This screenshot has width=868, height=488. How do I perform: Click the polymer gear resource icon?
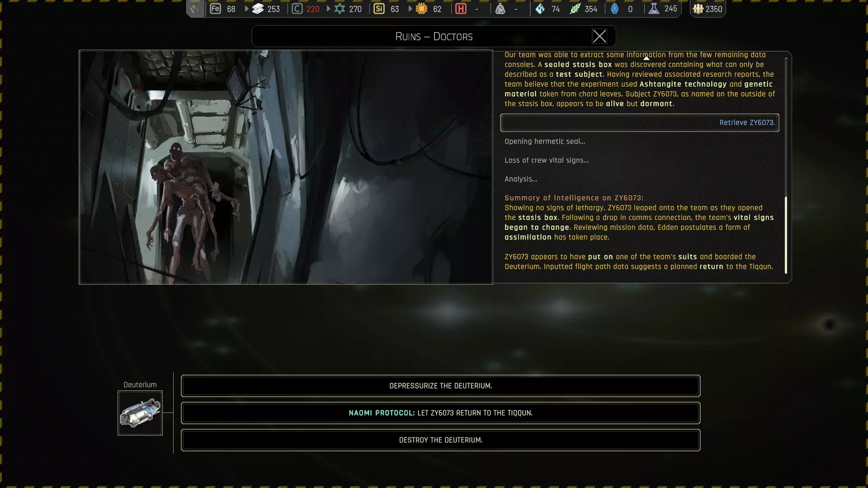pyautogui.click(x=340, y=9)
